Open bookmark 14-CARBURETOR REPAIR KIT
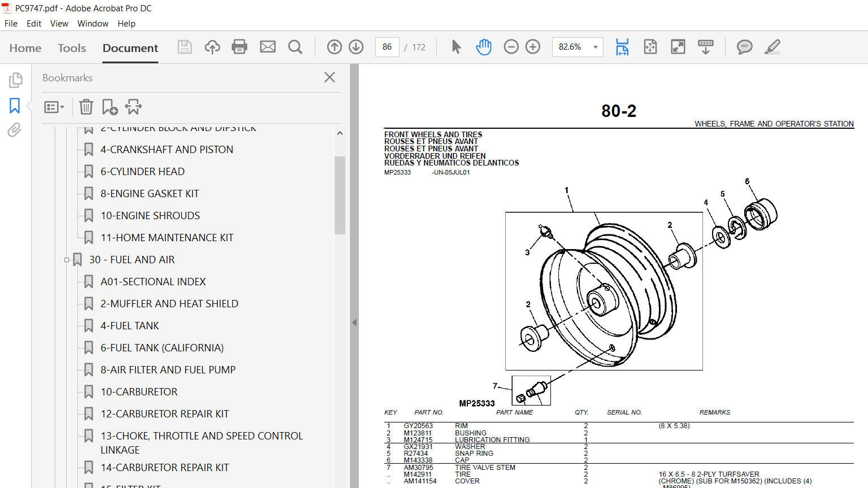 tap(164, 468)
